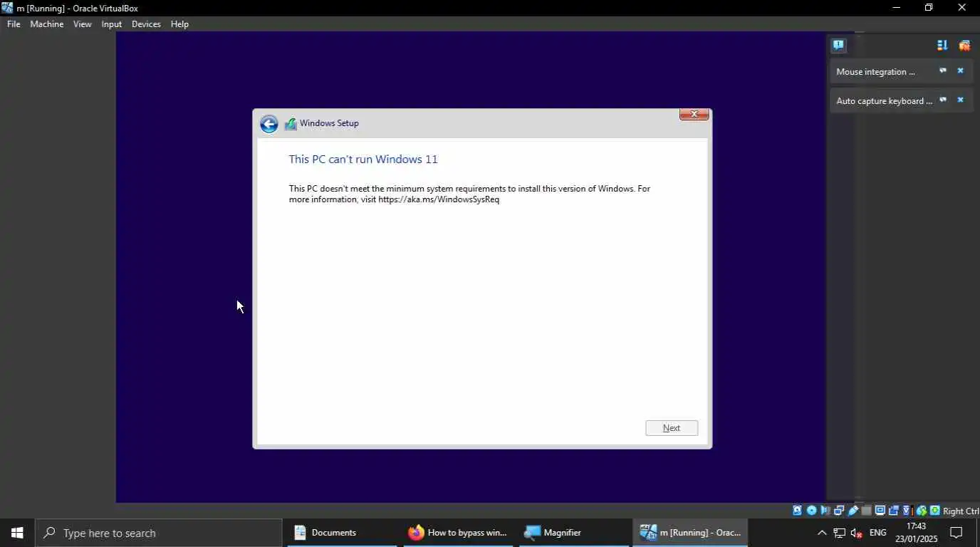This screenshot has width=980, height=547.
Task: Open the Windows Start menu
Action: tap(17, 533)
